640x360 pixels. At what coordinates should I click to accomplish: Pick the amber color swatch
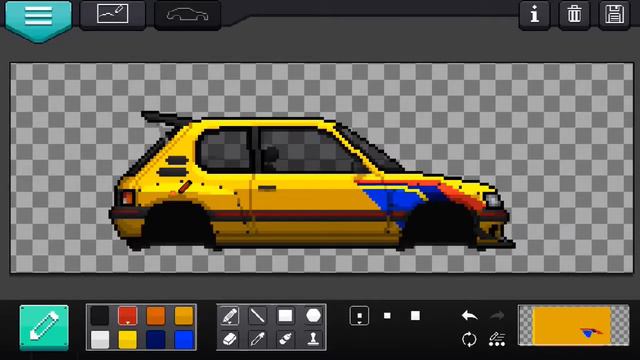pos(183,316)
